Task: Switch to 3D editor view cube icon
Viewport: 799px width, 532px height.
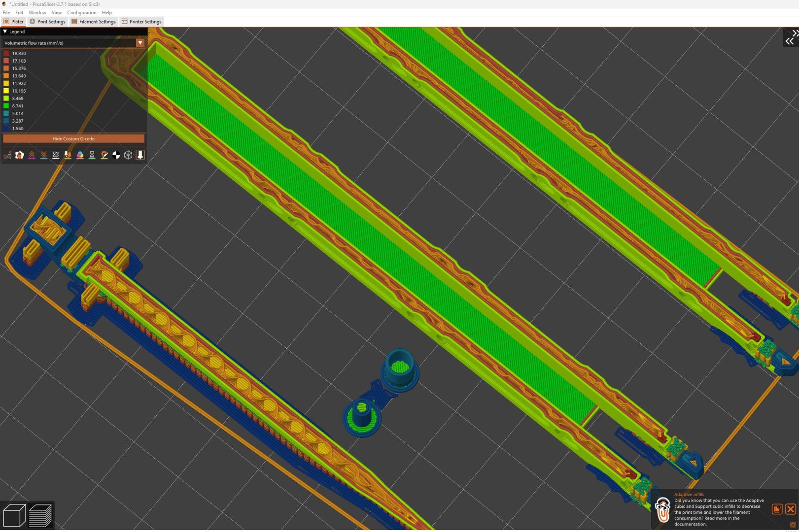Action: (x=14, y=515)
